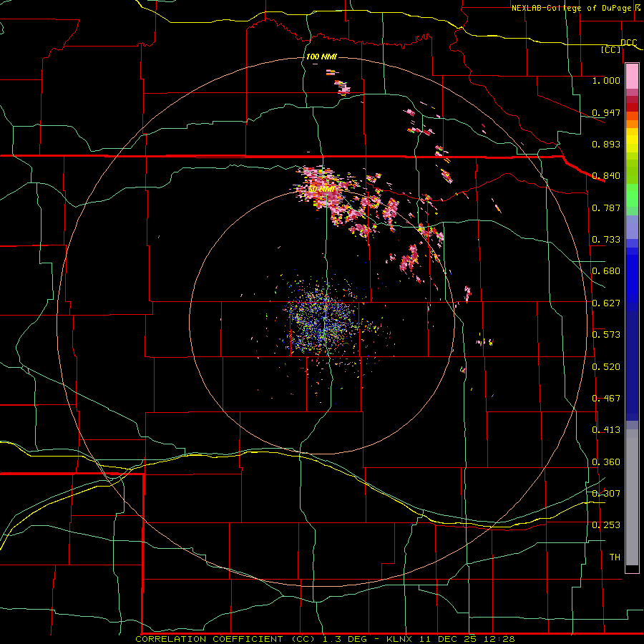This screenshot has width=644, height=644.
Task: Select the 0.947 legend value
Action: [x=606, y=112]
